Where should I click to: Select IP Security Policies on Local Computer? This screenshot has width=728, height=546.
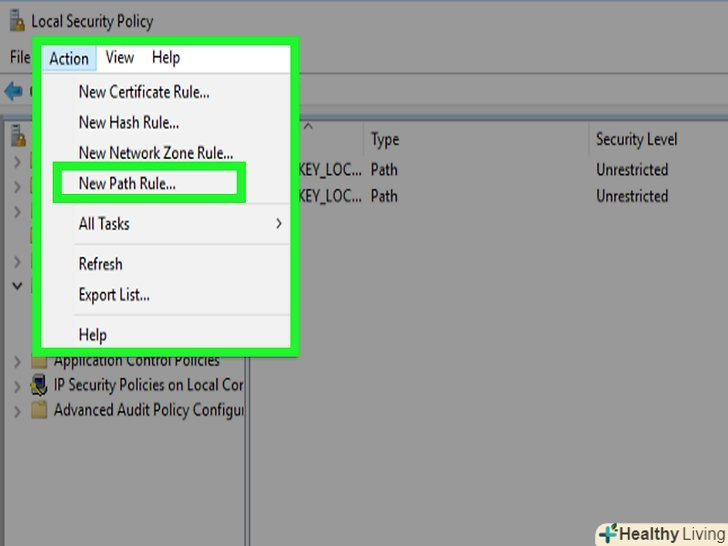tap(148, 385)
